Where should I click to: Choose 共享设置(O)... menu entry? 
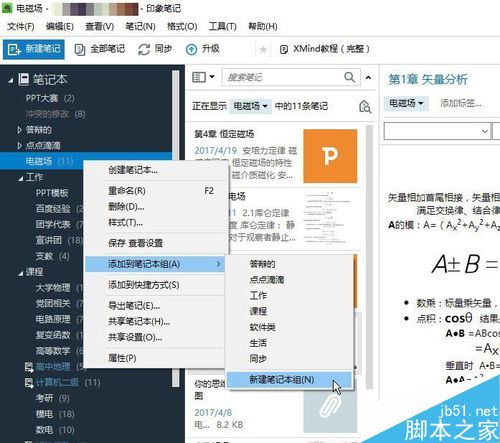pos(155,337)
